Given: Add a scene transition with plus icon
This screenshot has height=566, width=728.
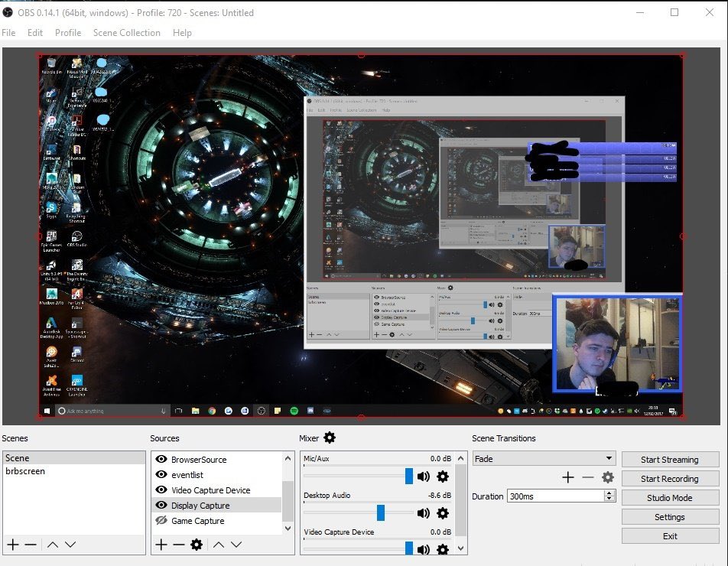Looking at the screenshot, I should [568, 477].
